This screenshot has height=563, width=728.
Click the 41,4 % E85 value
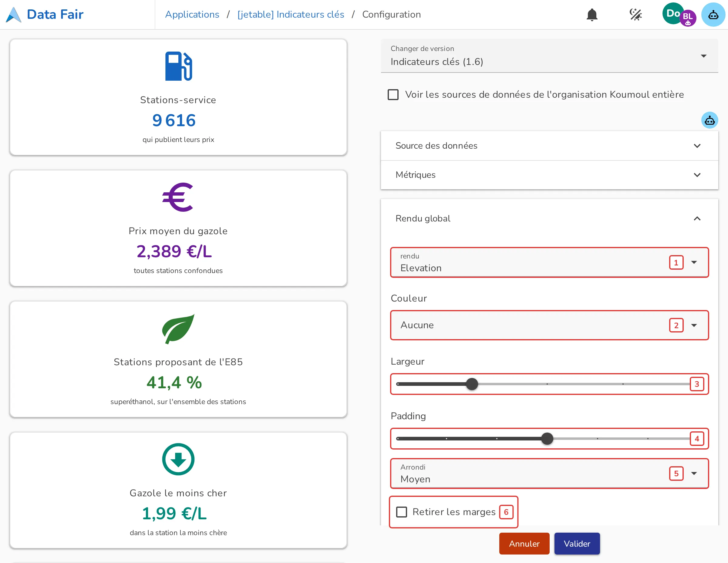(174, 382)
